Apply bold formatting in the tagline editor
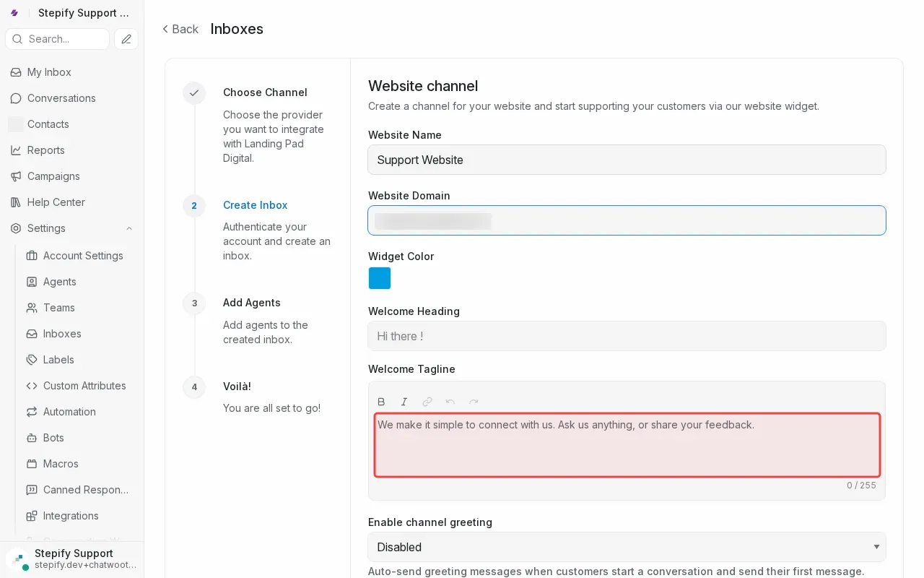Screen dimensions: 924x578 pyautogui.click(x=381, y=402)
